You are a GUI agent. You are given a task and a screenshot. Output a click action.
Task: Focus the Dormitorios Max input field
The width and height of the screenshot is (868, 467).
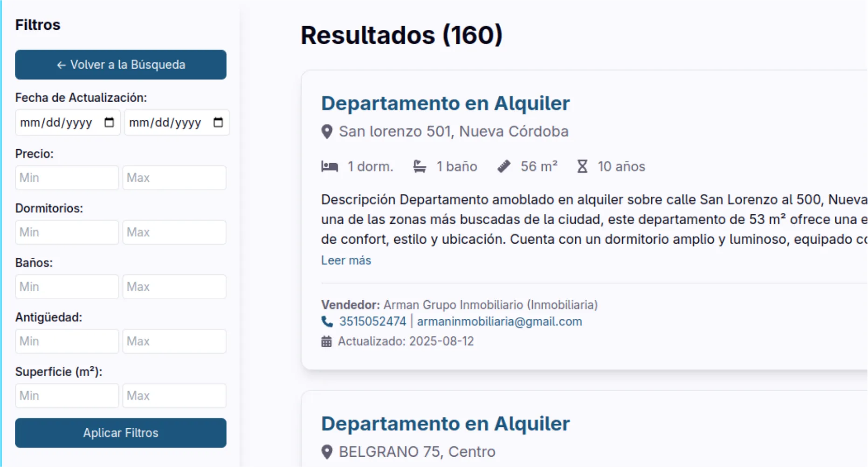point(174,232)
